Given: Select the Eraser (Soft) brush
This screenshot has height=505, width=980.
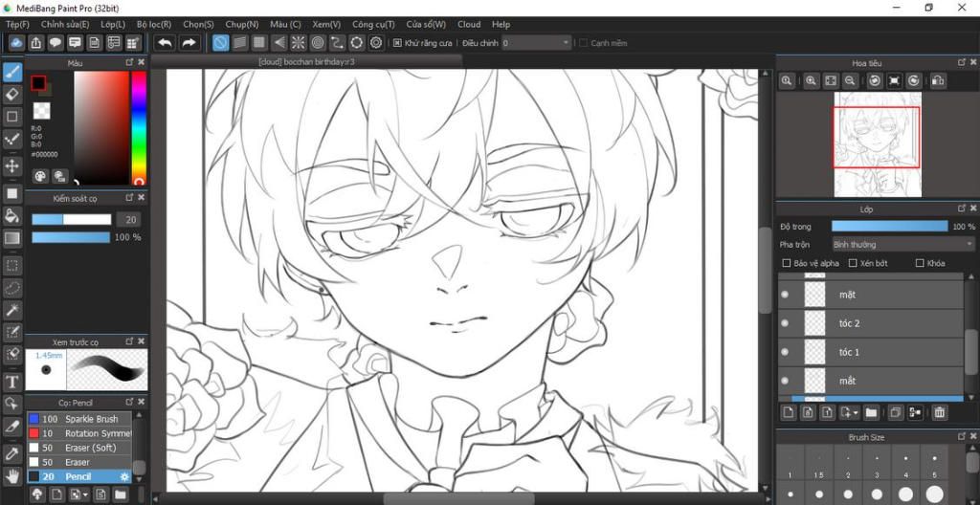Looking at the screenshot, I should (79, 448).
